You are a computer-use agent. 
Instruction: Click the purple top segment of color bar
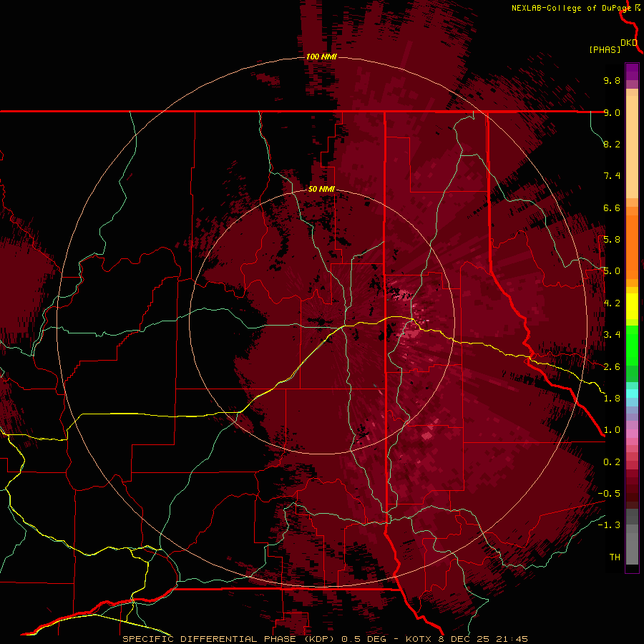[x=632, y=72]
